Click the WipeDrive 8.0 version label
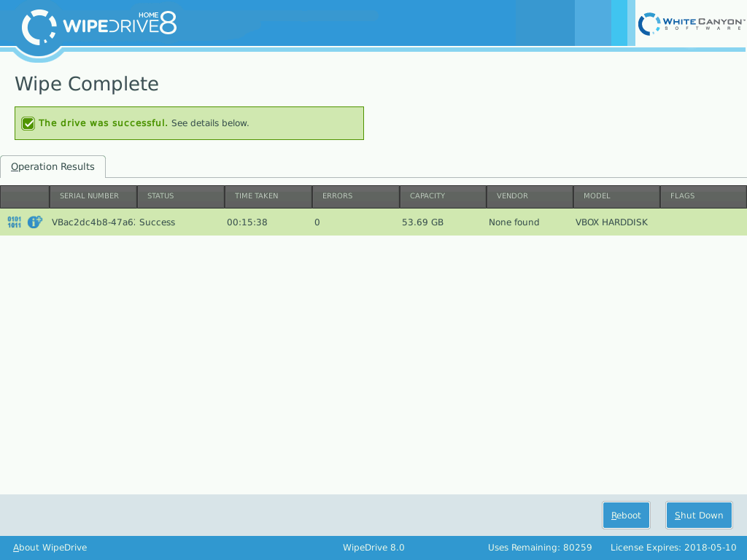The image size is (747, 560). (x=373, y=548)
